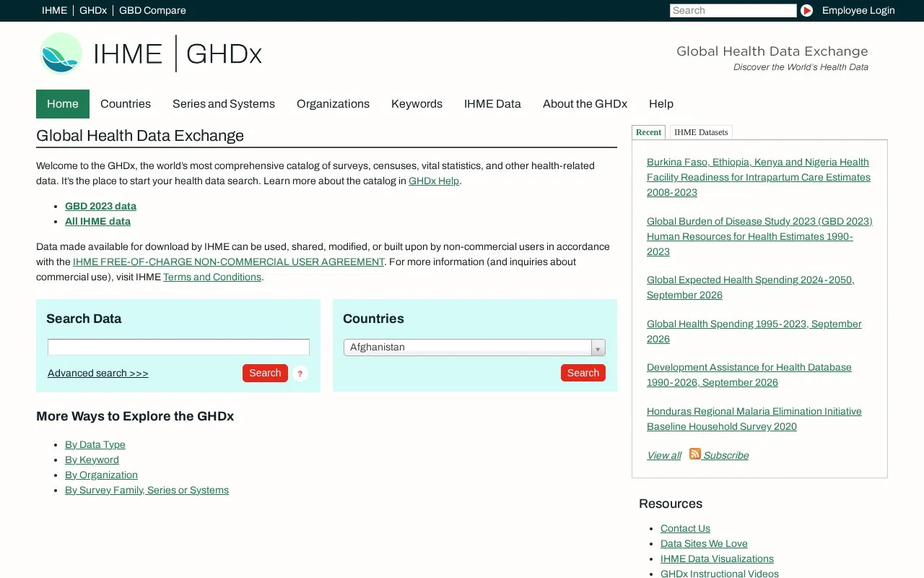Switch to the Recent tab
924x578 pixels.
coord(648,132)
